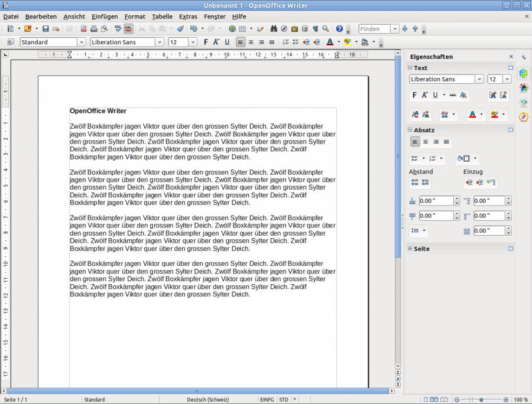532x404 pixels.
Task: Select the spellcheck (ABC) toolbar icon
Action: (x=117, y=28)
